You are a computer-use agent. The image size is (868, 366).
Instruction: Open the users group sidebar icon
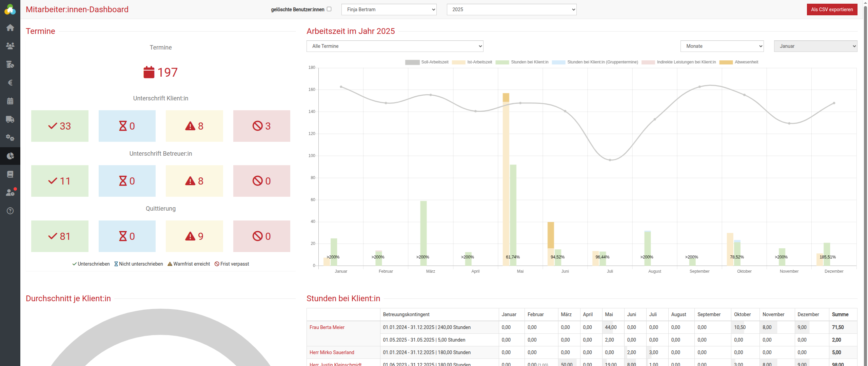click(10, 46)
